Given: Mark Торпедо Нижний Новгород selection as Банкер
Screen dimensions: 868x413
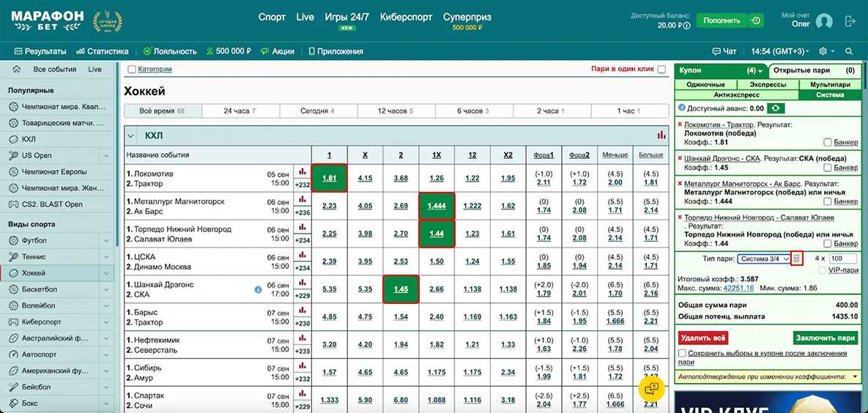Looking at the screenshot, I should click(827, 244).
